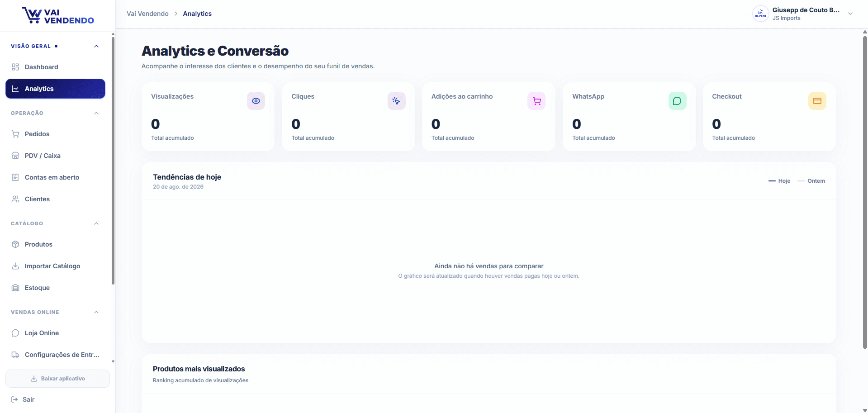Screen dimensions: 868x413
Task: Click the Sair exit icon
Action: click(14, 399)
